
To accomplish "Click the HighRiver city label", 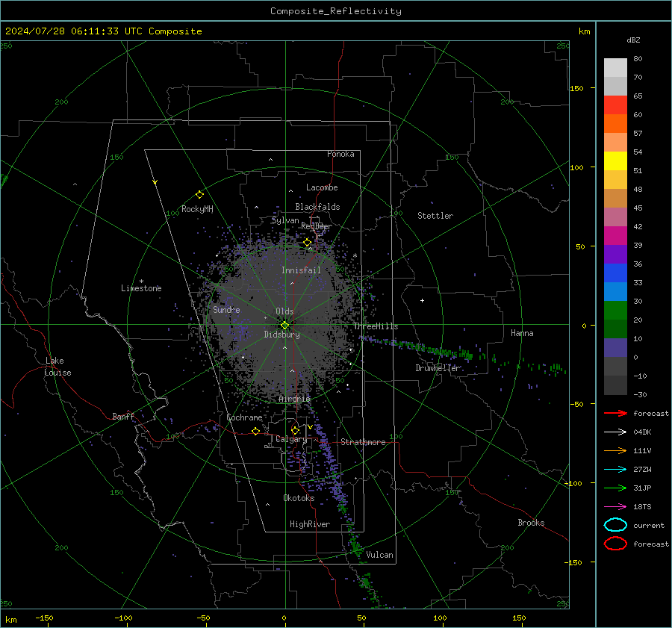I will pos(310,524).
